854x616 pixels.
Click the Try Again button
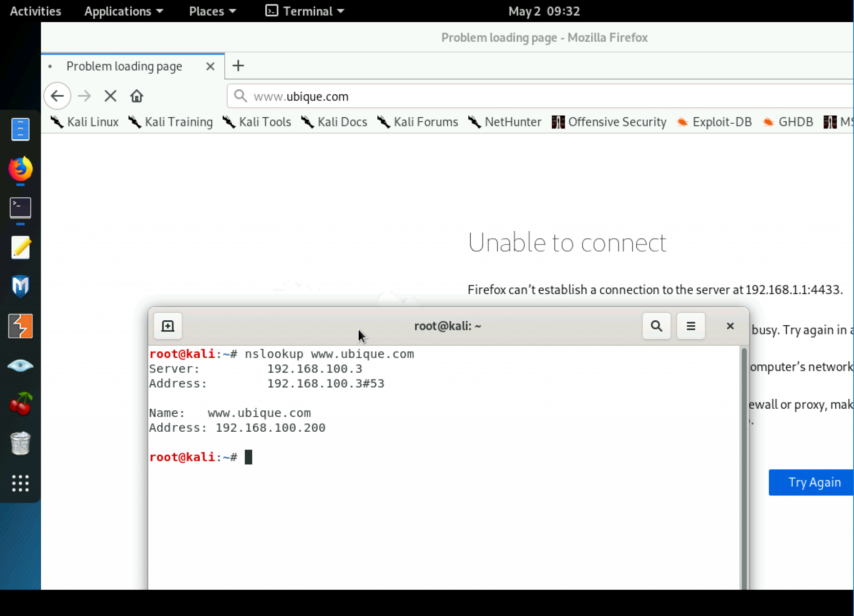click(x=814, y=482)
